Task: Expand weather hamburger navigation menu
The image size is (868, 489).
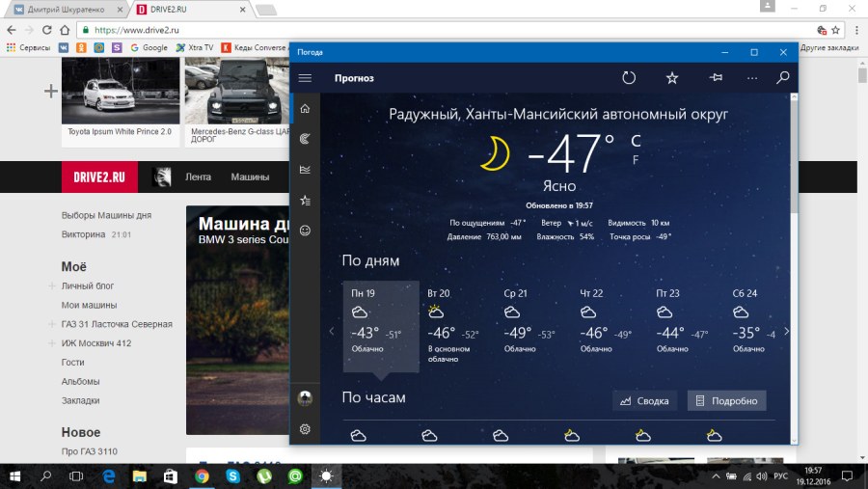Action: point(305,78)
